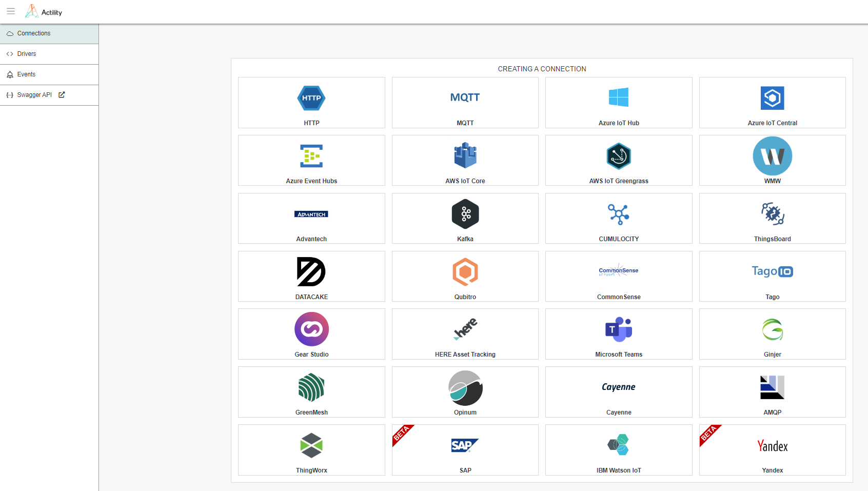Pick the Ginjer logo icon

click(773, 329)
